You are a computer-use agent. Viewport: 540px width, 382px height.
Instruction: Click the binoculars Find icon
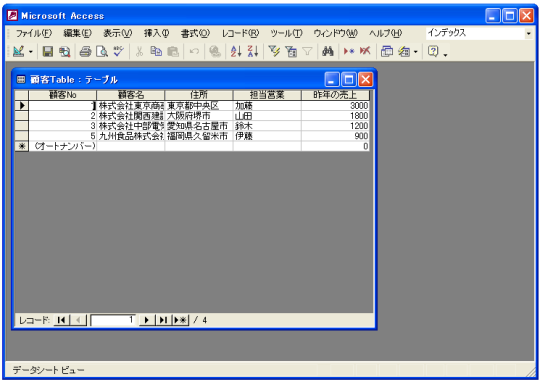pos(328,52)
